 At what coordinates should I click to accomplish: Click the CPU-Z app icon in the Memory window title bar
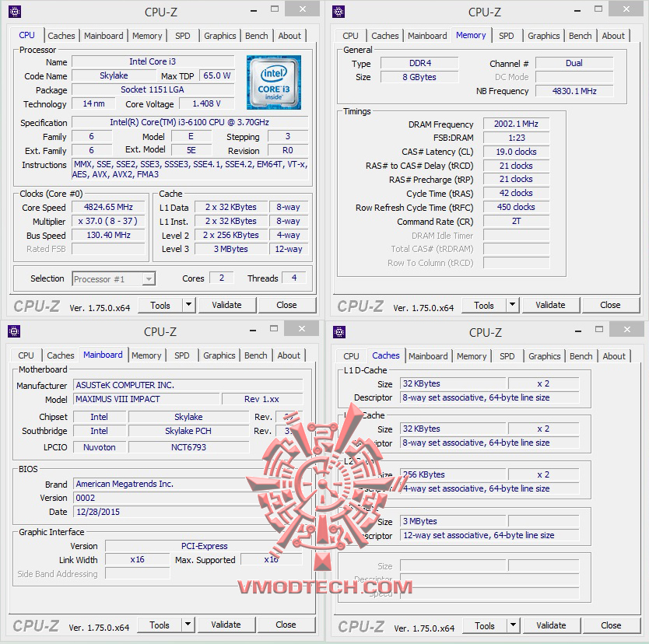pyautogui.click(x=339, y=12)
